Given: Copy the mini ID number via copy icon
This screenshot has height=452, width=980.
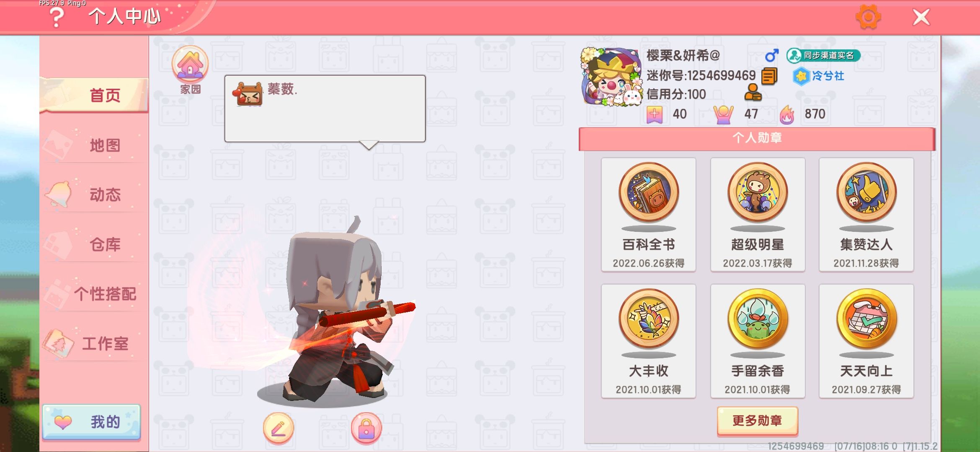Looking at the screenshot, I should (x=769, y=76).
